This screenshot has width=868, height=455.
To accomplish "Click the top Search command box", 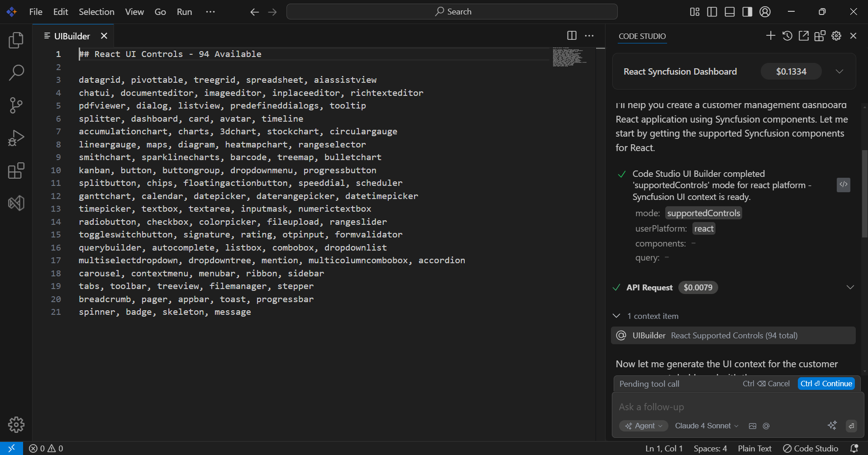I will pos(452,12).
